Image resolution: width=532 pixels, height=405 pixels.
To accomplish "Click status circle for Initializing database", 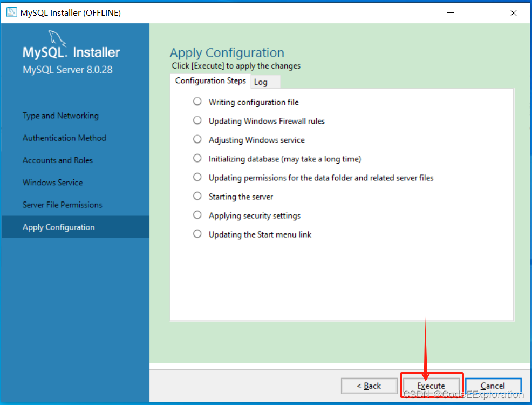I will (x=197, y=158).
